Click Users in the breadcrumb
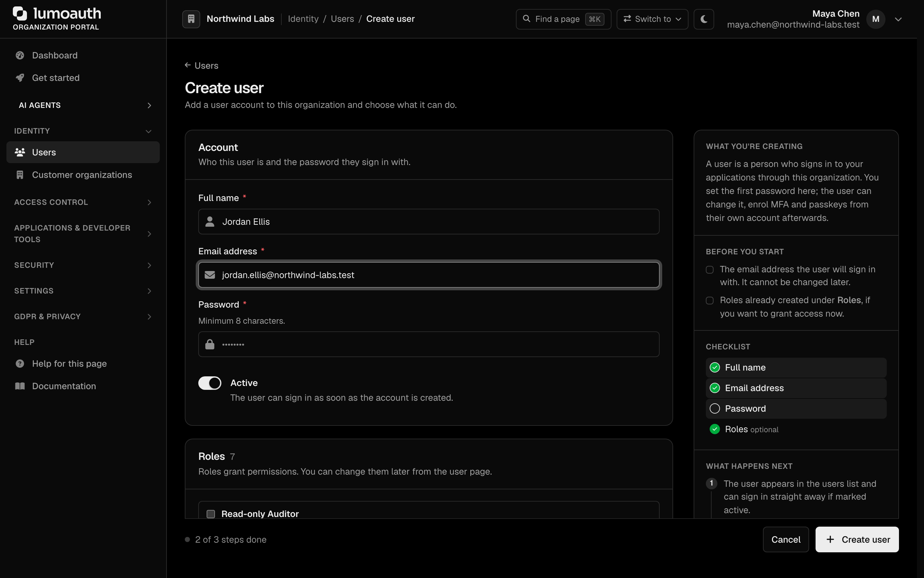 (342, 19)
